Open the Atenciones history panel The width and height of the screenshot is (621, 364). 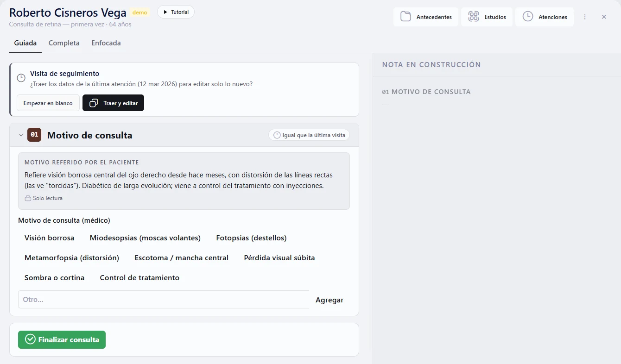(545, 17)
